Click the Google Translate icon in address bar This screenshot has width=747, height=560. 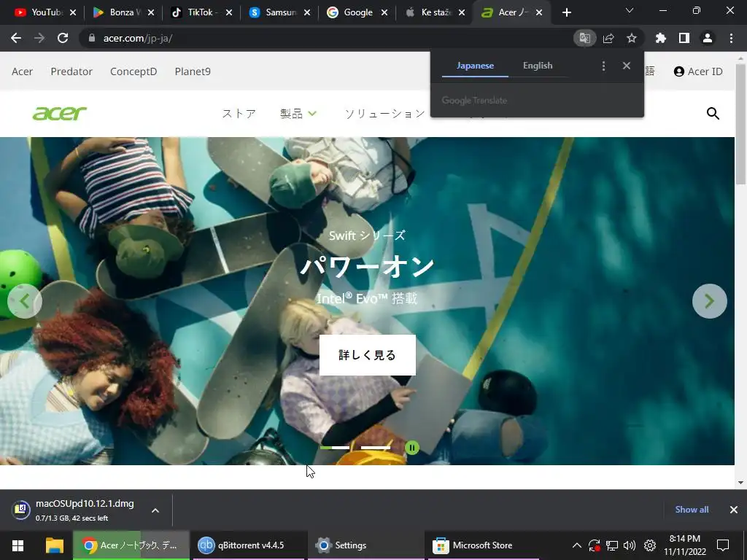click(x=584, y=38)
